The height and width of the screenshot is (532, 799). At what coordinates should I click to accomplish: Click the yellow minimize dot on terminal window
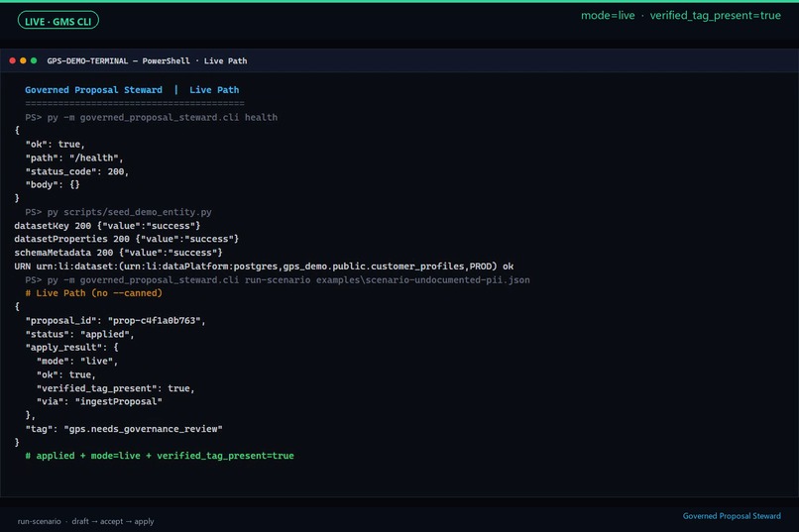[x=23, y=60]
